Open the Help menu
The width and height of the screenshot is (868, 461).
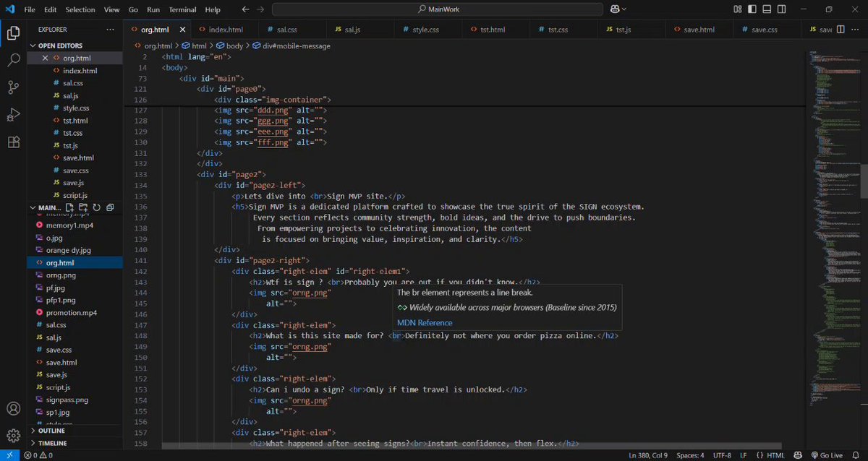pyautogui.click(x=213, y=9)
